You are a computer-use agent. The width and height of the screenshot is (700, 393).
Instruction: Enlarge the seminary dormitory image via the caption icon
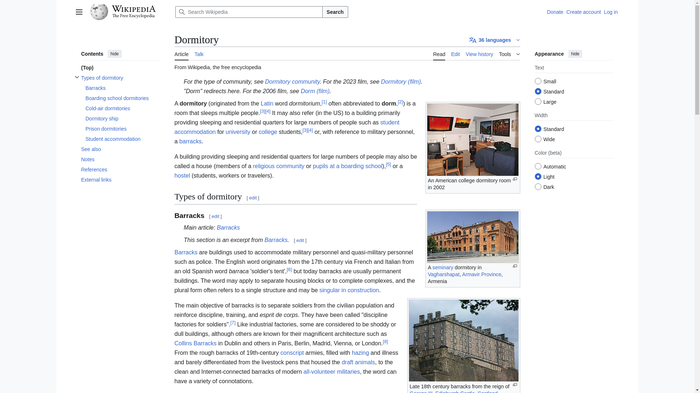[515, 266]
